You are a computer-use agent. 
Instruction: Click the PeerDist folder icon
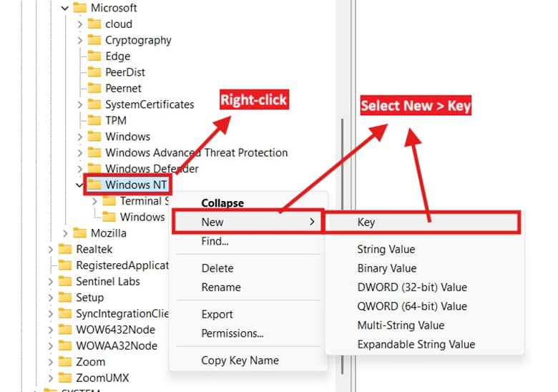94,72
